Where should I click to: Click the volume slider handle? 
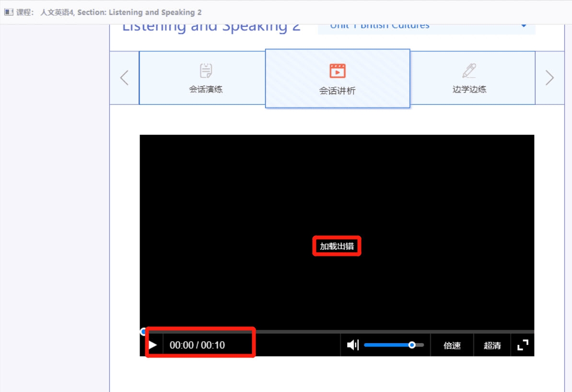[411, 345]
